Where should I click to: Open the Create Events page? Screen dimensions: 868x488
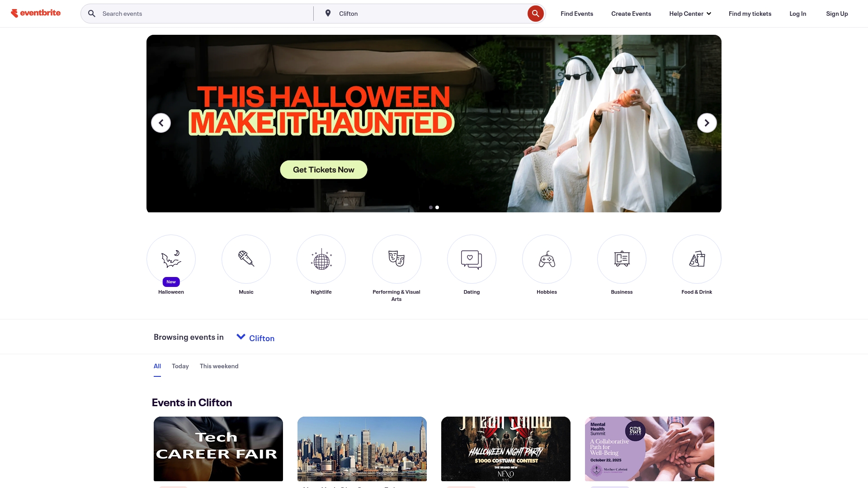pos(631,13)
